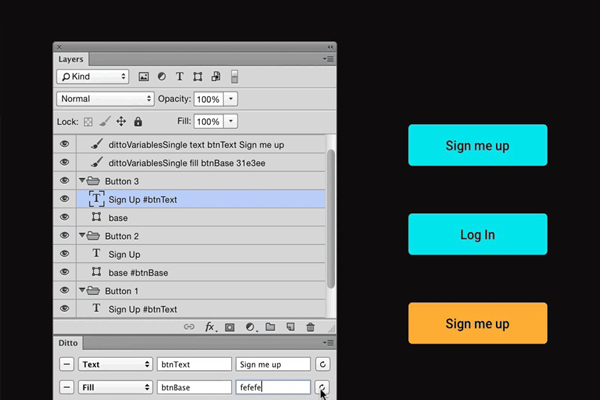Click the Opacity 100% field
Image resolution: width=600 pixels, height=400 pixels.
[209, 99]
